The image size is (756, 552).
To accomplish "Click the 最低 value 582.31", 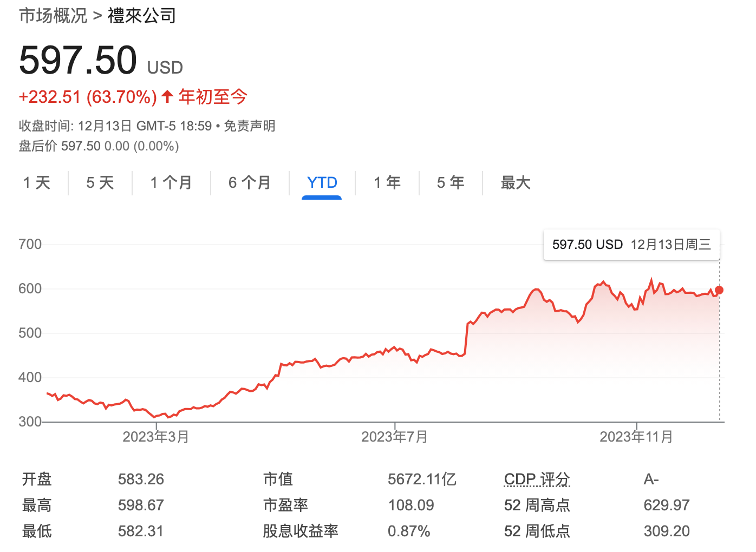I will (141, 531).
